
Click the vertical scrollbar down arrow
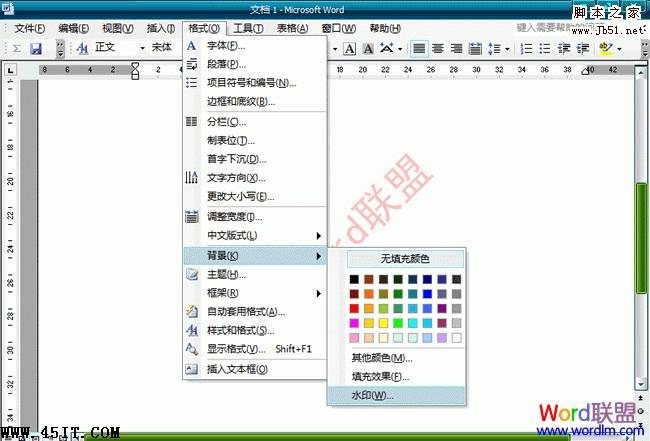pyautogui.click(x=641, y=384)
